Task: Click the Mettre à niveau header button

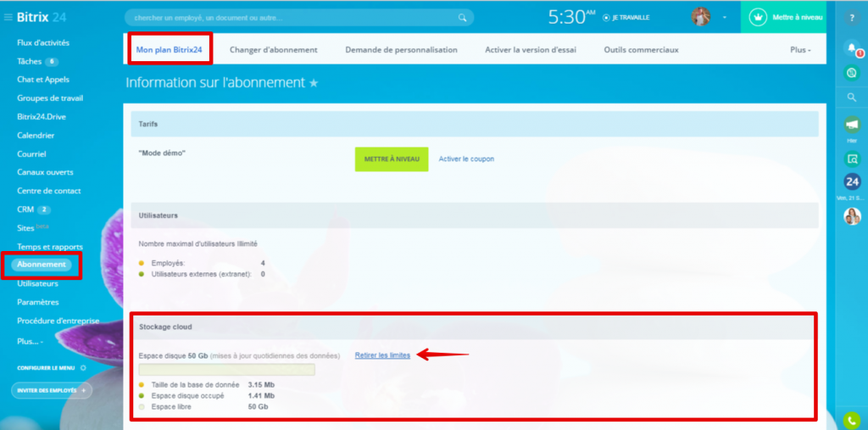Action: click(x=783, y=17)
